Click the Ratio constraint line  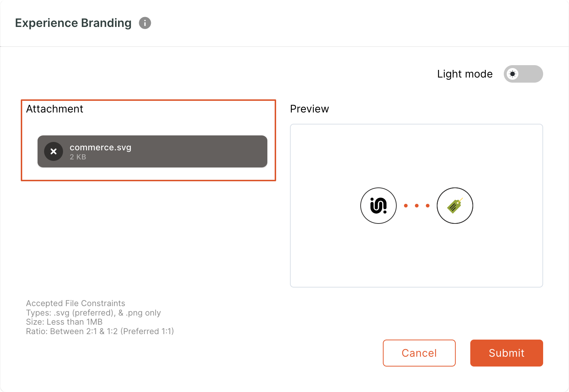pos(100,331)
